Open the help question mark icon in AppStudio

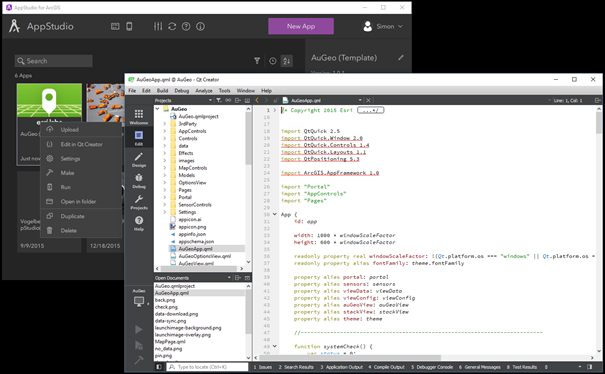pyautogui.click(x=186, y=26)
